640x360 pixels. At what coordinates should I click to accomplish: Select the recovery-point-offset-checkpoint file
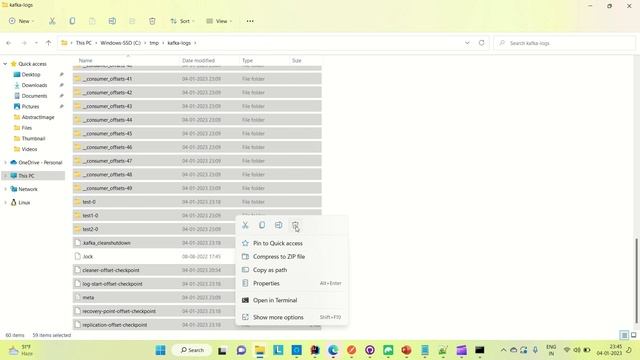coord(197,311)
